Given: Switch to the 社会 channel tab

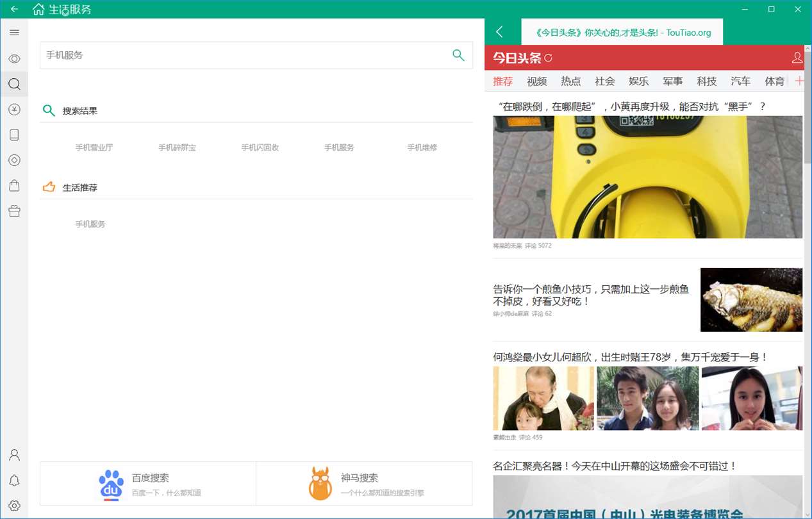Looking at the screenshot, I should pyautogui.click(x=605, y=81).
